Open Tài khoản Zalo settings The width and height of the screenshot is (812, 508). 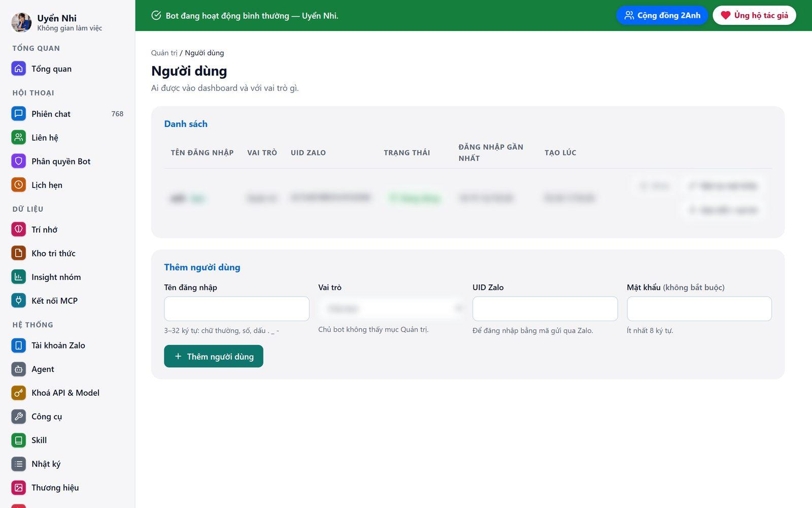(x=67, y=345)
